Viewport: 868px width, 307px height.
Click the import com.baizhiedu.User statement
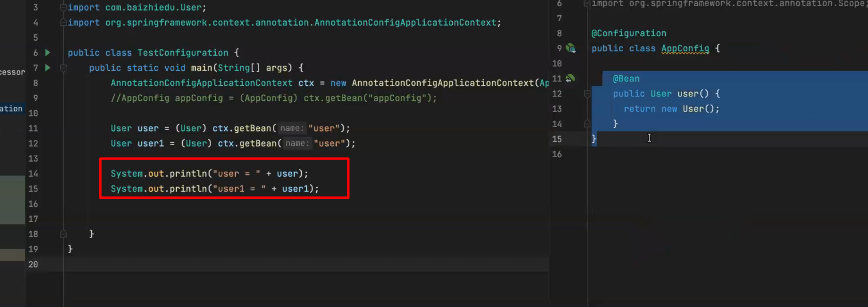click(x=137, y=7)
